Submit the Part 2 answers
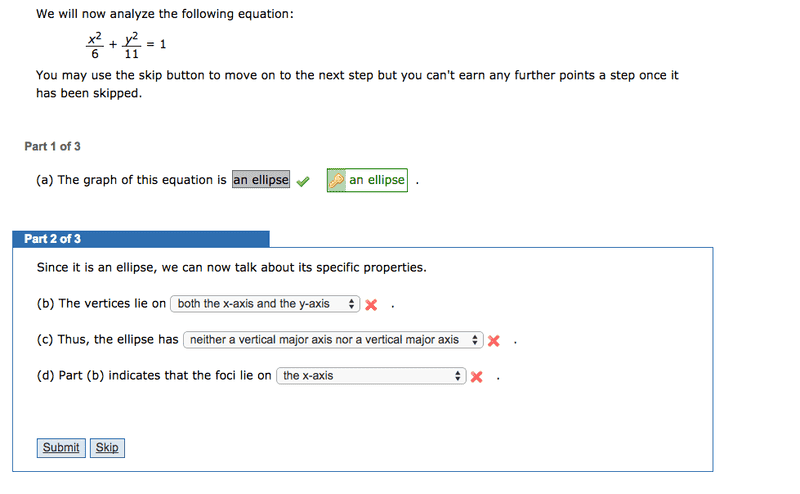Viewport: 800px width, 494px height. coord(61,448)
